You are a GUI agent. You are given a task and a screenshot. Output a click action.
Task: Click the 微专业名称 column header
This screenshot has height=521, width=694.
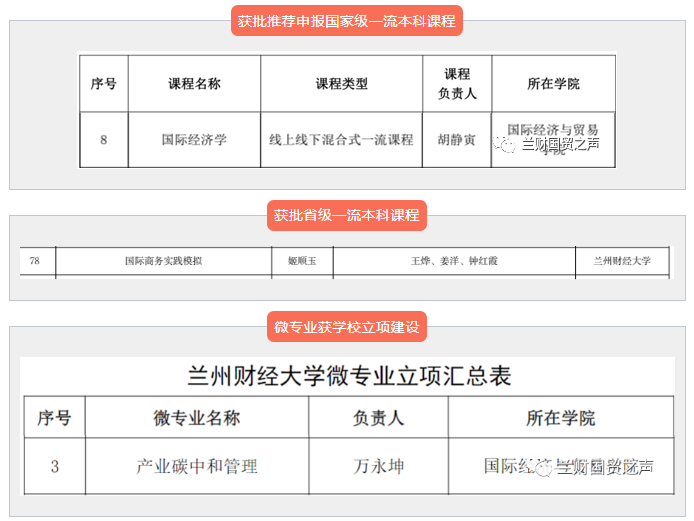coord(197,418)
